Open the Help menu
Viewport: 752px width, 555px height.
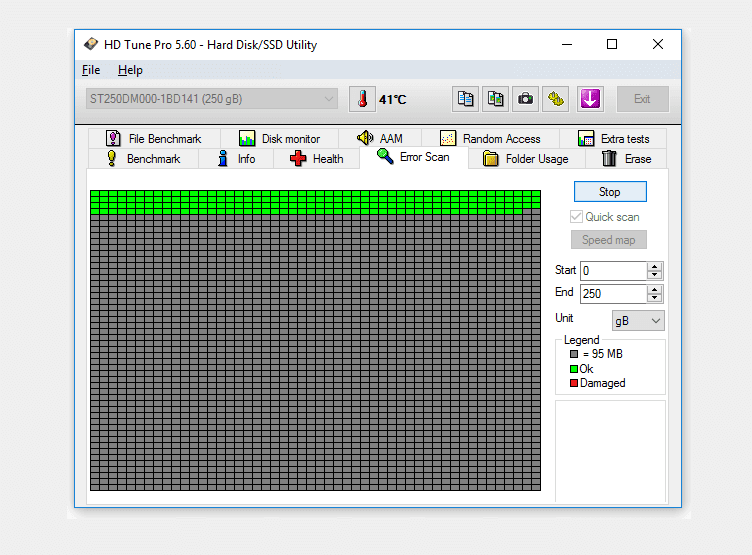130,70
